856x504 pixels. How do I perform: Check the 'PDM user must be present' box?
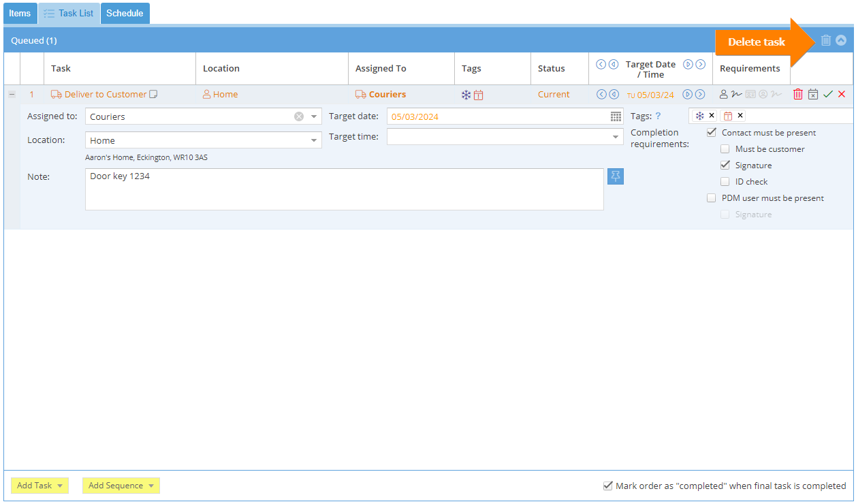pyautogui.click(x=712, y=198)
